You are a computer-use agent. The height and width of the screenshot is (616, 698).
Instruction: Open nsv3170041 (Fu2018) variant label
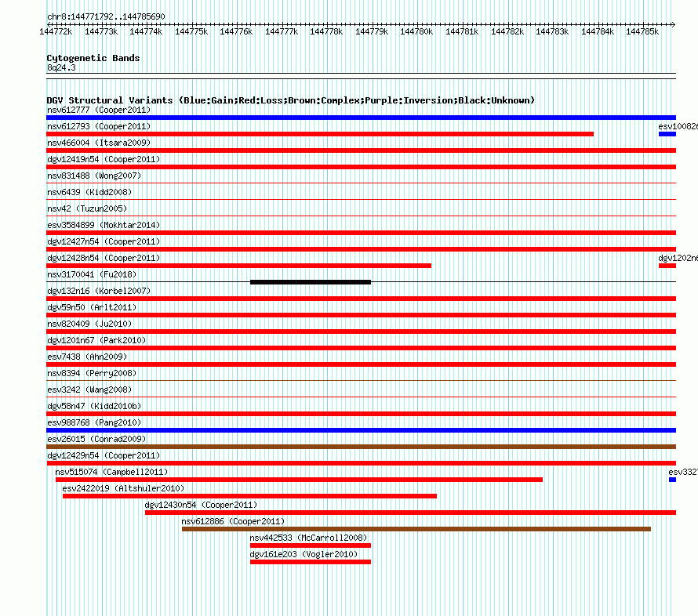coord(92,274)
